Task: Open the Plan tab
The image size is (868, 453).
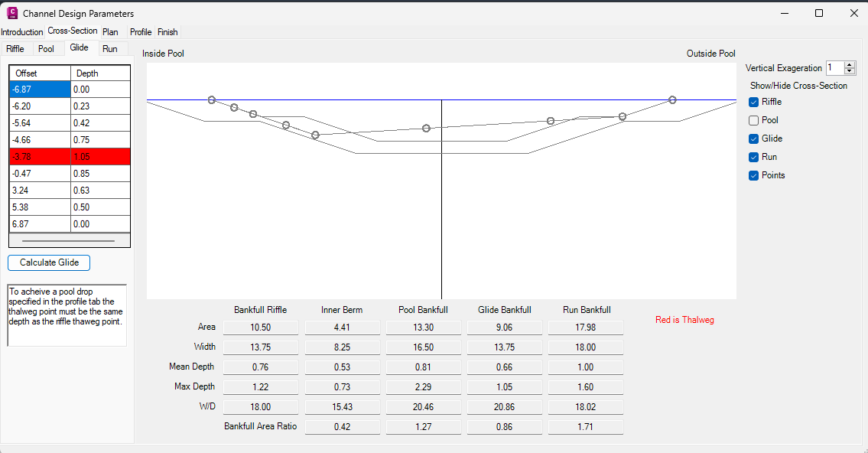Action: click(110, 32)
